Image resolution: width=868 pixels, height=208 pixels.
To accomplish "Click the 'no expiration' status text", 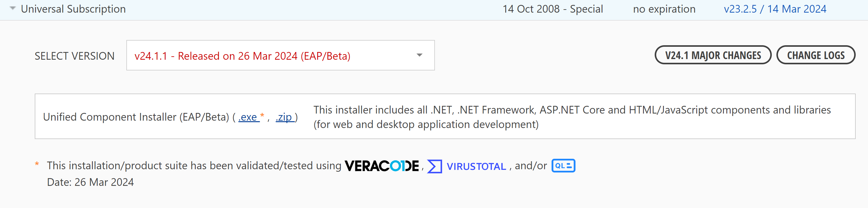I will (664, 9).
